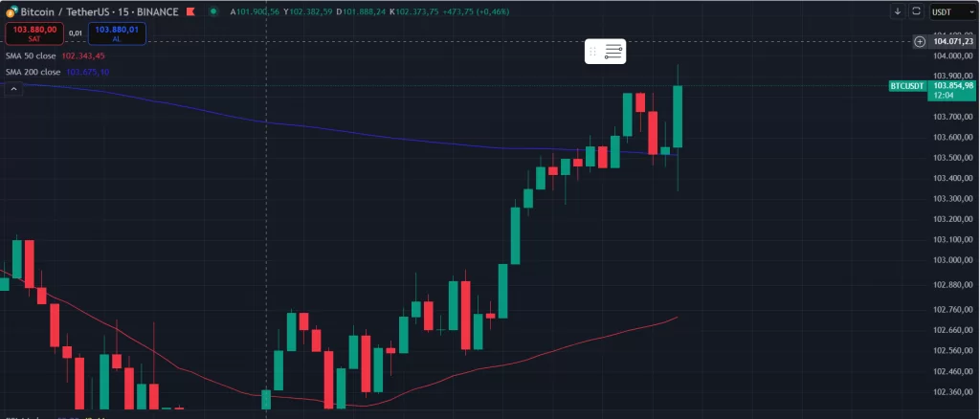Click the drag handle dots on floating toolbar

point(593,52)
